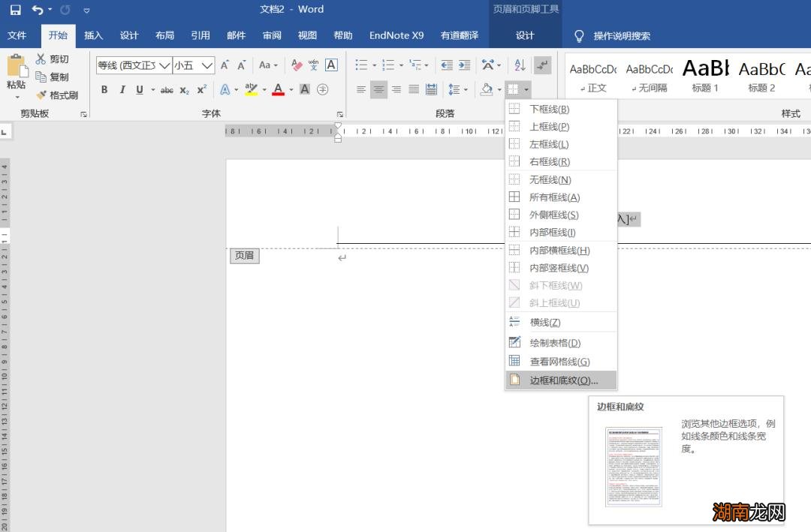Switch to the 插入 ribbon tab

pyautogui.click(x=93, y=35)
